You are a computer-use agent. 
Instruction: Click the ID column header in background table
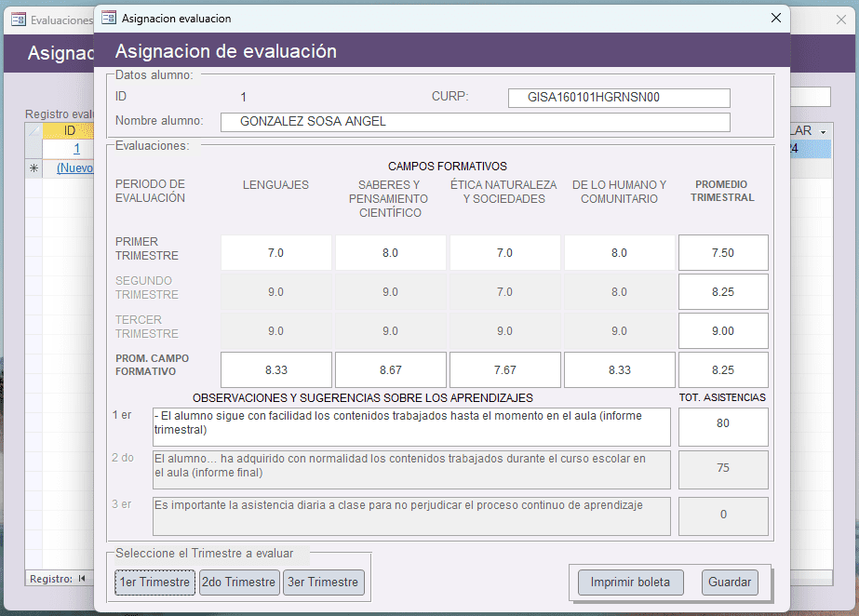(x=69, y=131)
